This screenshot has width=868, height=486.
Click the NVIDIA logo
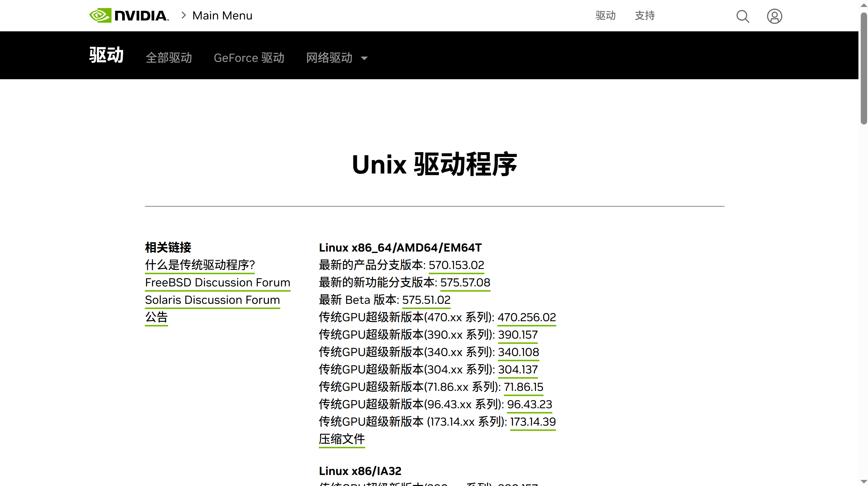[x=129, y=15]
